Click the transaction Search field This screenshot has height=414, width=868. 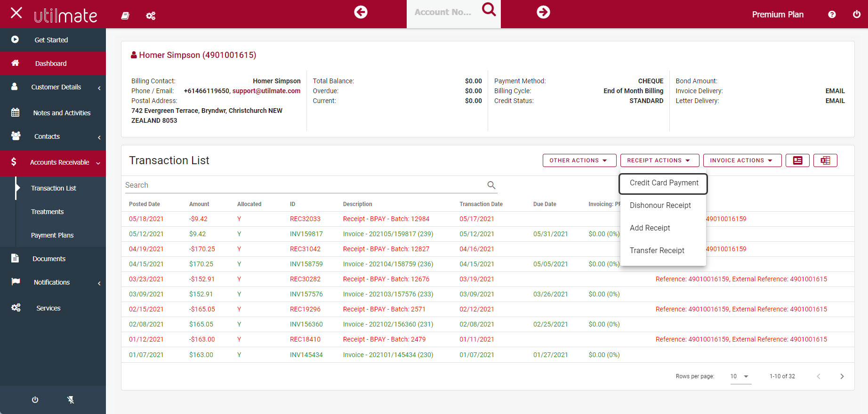304,185
